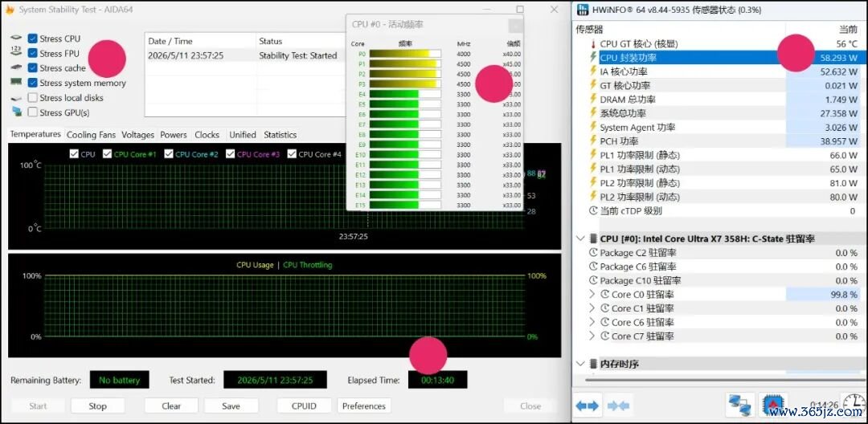
Task: Open CPUID from the bottom button row
Action: pos(304,406)
